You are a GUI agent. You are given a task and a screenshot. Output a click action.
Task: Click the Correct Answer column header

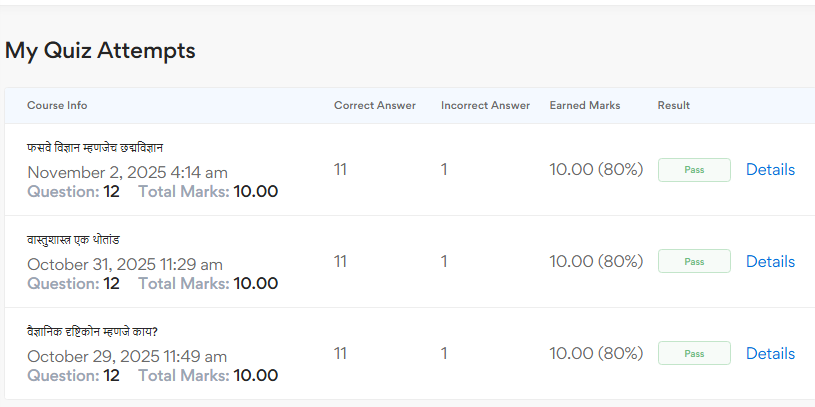click(375, 106)
